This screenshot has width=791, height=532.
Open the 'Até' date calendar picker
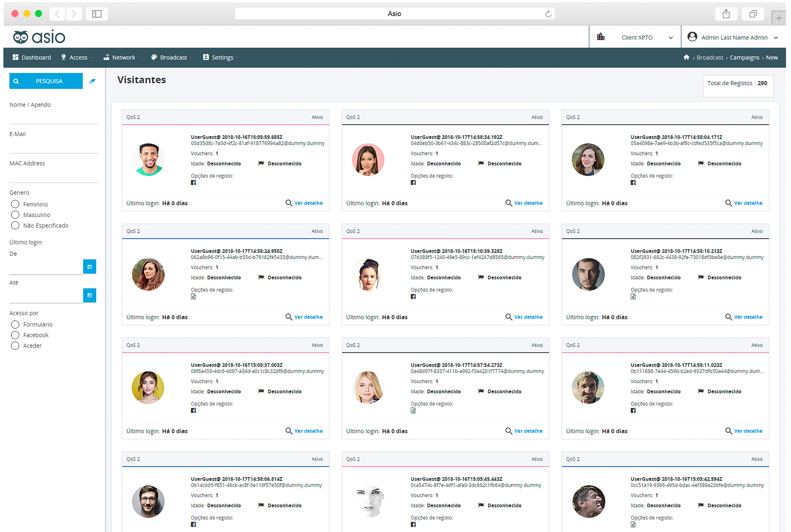[x=90, y=295]
